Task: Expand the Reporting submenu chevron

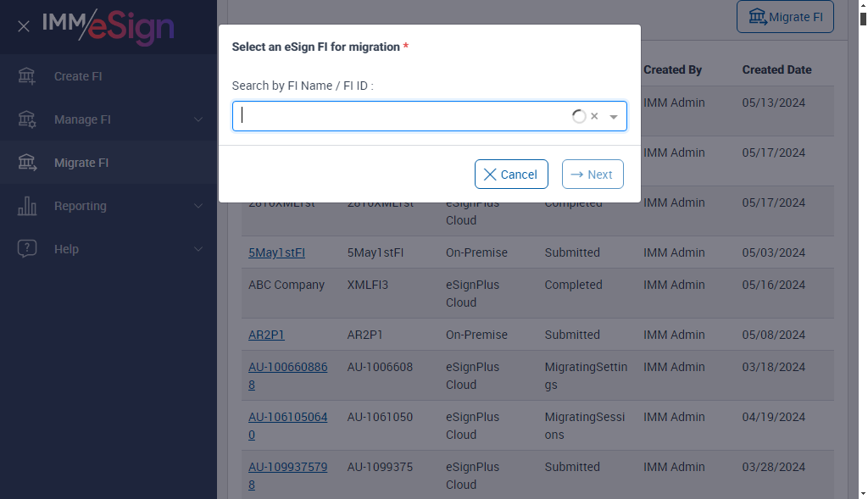Action: [x=198, y=206]
